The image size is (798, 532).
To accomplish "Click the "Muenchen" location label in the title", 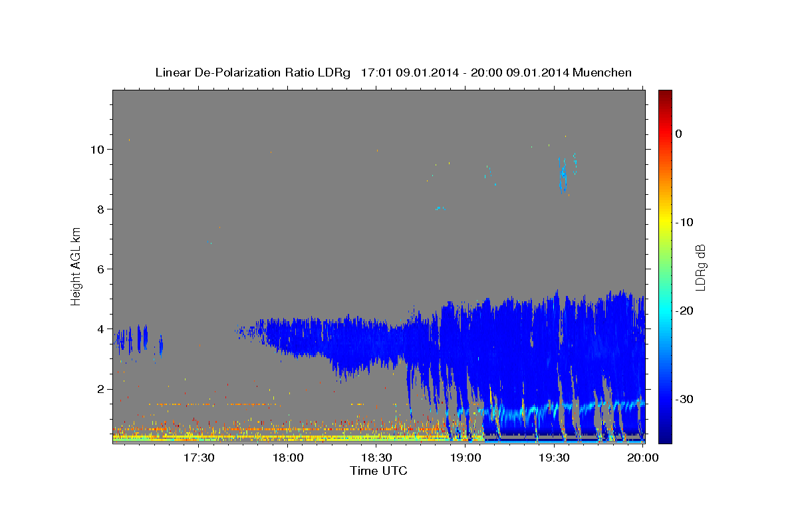I will pyautogui.click(x=604, y=72).
